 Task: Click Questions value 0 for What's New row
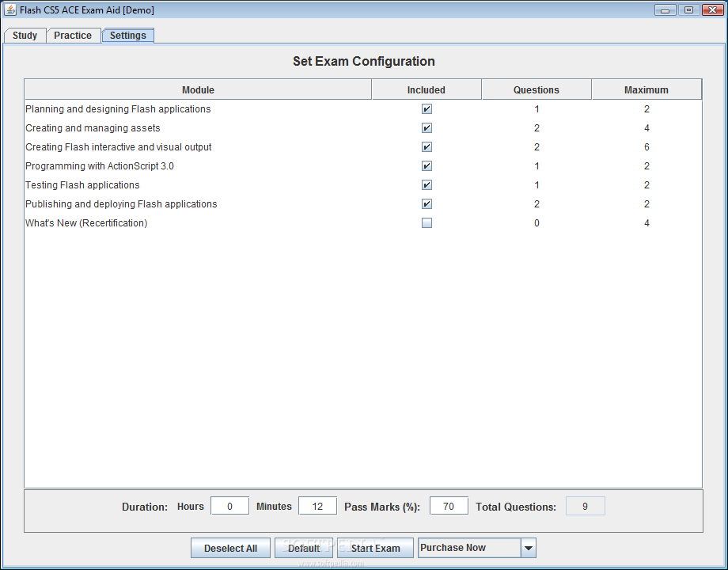click(x=537, y=223)
